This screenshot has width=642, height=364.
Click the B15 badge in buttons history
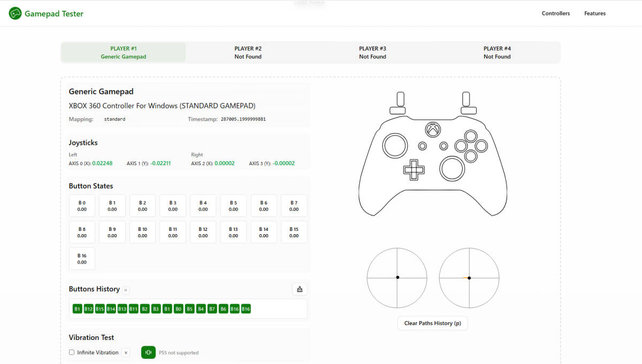tap(100, 309)
